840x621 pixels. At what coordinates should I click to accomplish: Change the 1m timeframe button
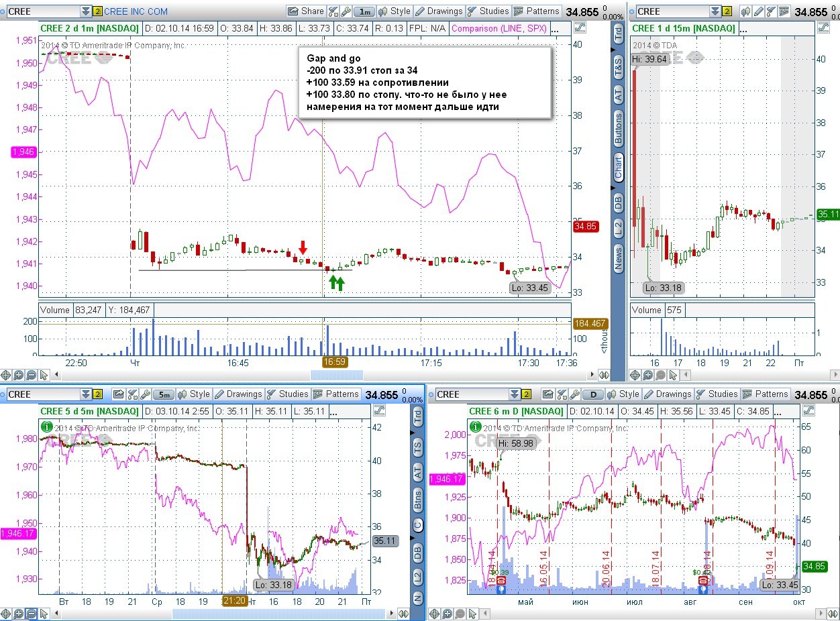tap(364, 11)
